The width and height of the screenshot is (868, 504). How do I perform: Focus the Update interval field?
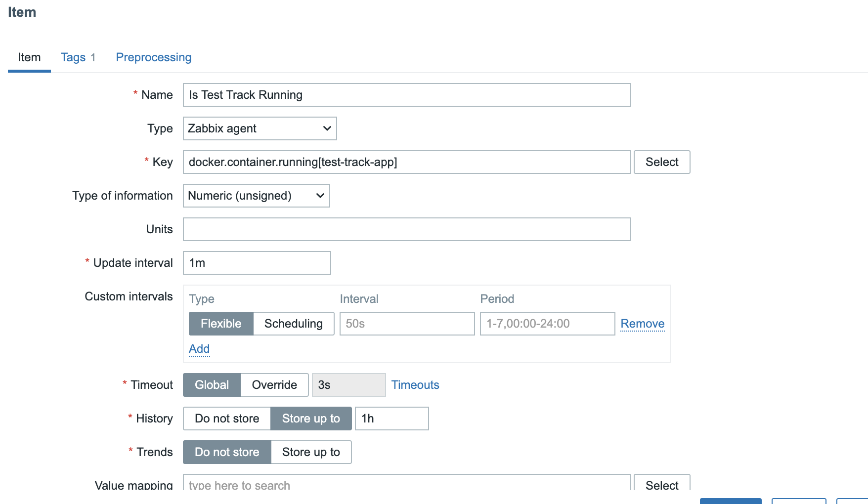[x=257, y=263]
